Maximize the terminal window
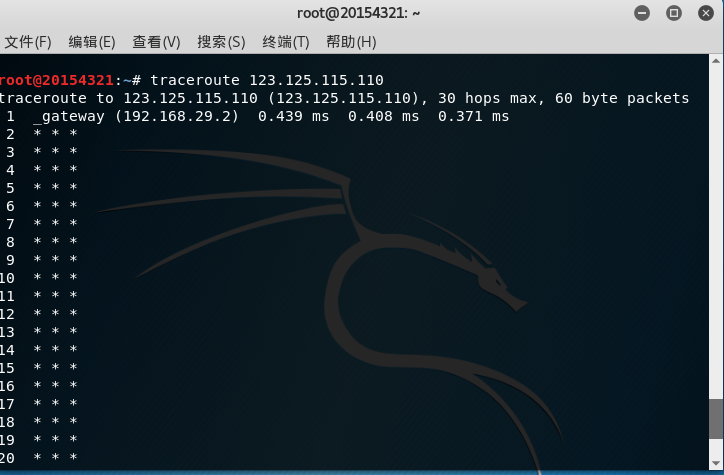The width and height of the screenshot is (724, 475). pos(674,13)
